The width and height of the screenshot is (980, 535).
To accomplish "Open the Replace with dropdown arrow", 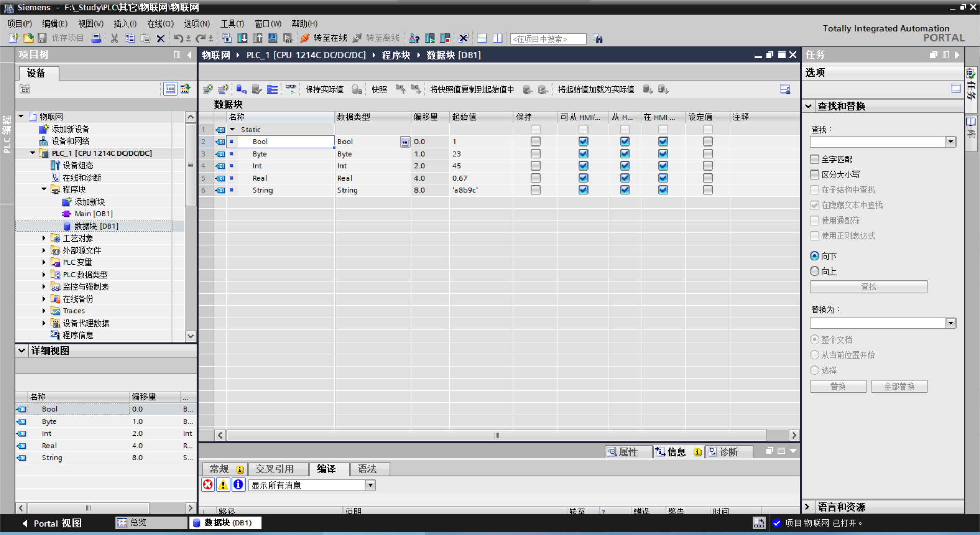I will tap(951, 323).
